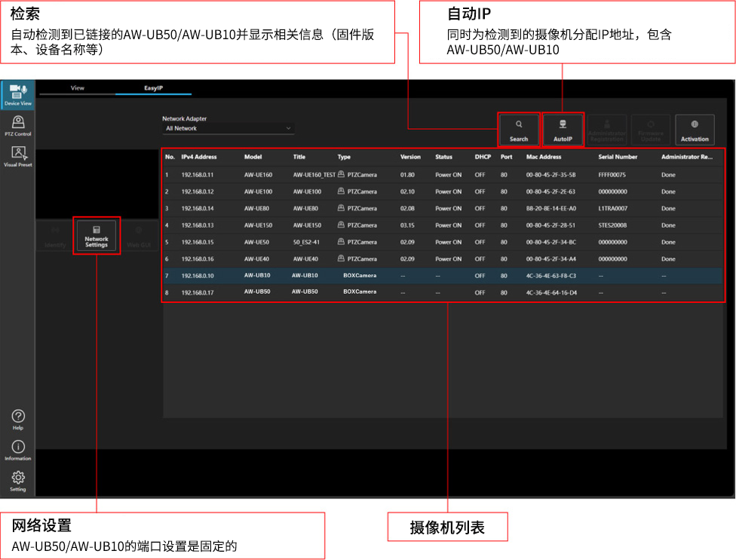
Task: Open the Help page
Action: (x=18, y=419)
